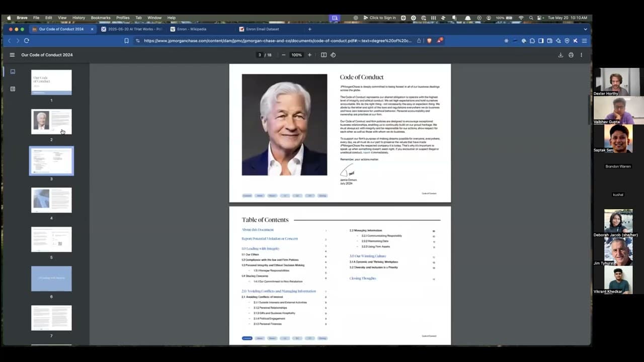Click the page number input field
The width and height of the screenshot is (644, 362).
[260, 55]
